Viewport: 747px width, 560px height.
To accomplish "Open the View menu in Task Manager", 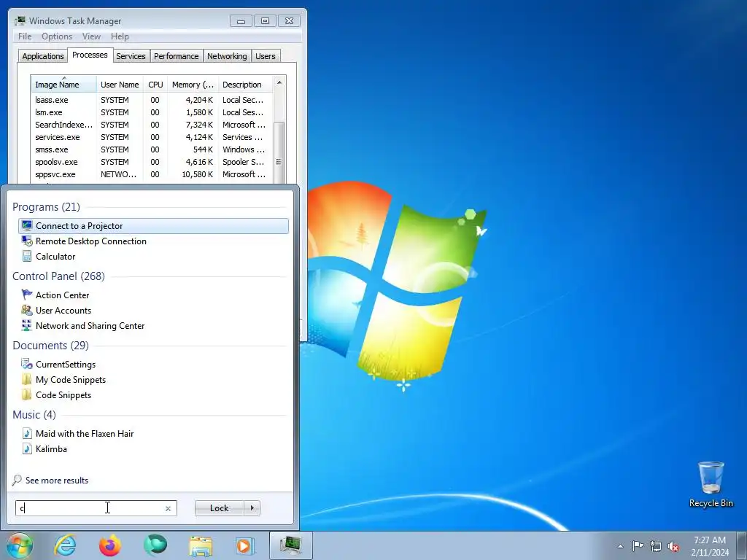I will [x=91, y=36].
